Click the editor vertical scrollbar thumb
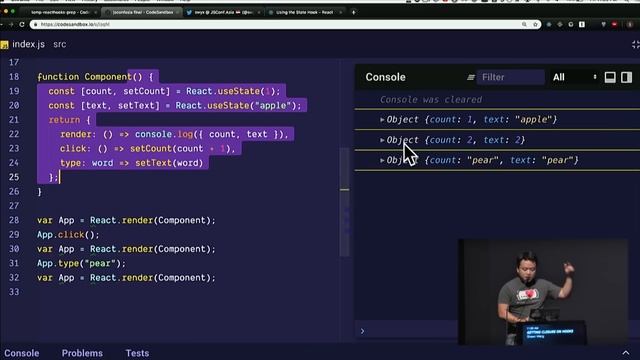The width and height of the screenshot is (640, 360). coord(344,202)
